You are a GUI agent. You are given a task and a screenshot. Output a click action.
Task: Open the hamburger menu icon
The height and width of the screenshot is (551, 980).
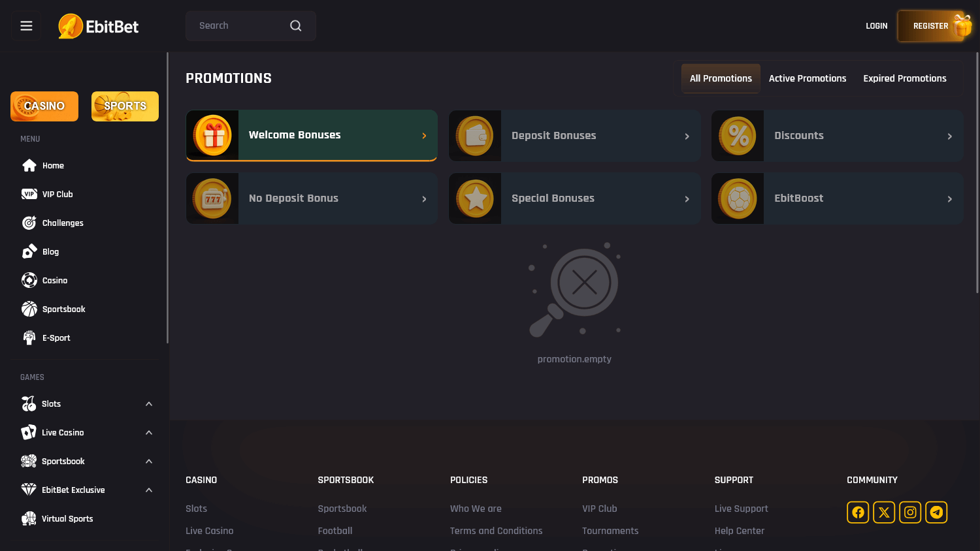26,26
